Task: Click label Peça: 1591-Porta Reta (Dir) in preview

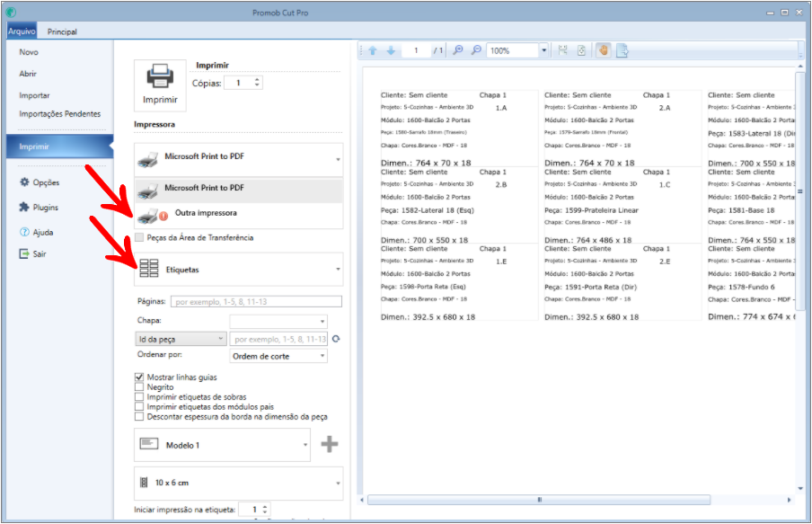Action: coord(591,287)
